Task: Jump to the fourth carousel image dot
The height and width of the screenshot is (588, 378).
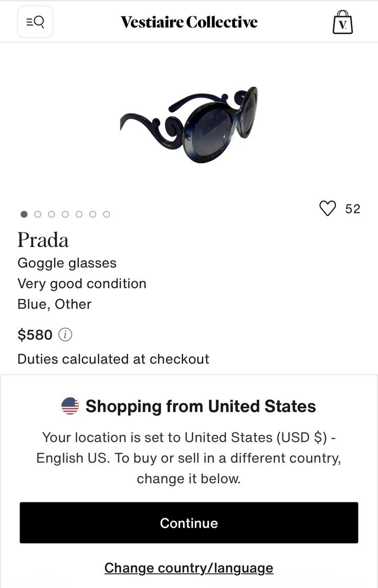Action: pyautogui.click(x=65, y=214)
